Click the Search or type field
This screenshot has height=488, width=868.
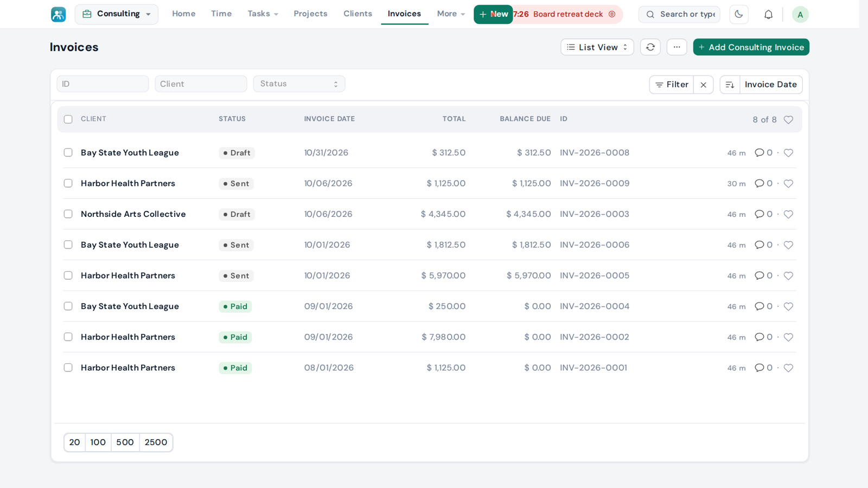tap(679, 14)
